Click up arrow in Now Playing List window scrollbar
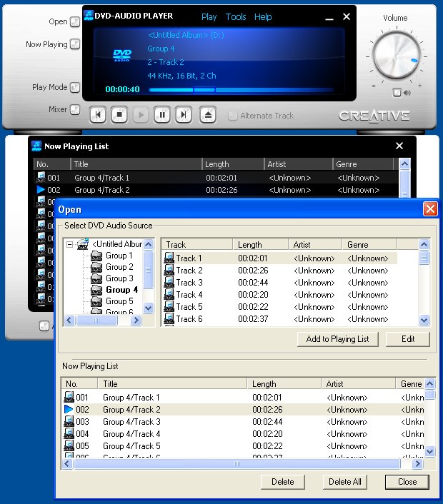The height and width of the screenshot is (504, 443). [x=404, y=164]
